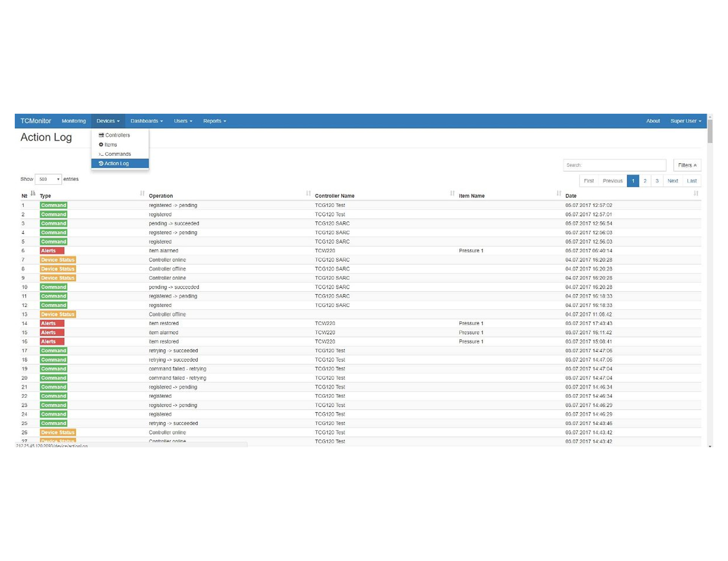Click the Type column sort icon

pos(142,193)
